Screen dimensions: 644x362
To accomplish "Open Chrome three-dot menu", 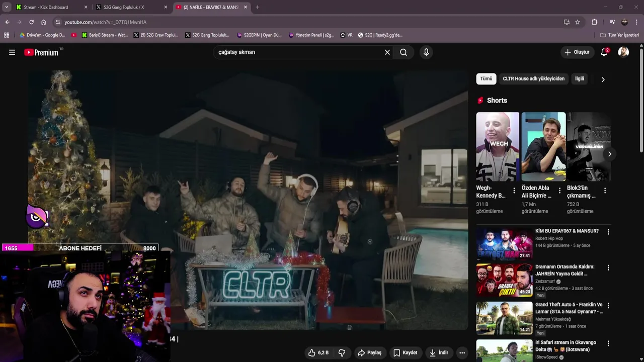I will [636, 22].
